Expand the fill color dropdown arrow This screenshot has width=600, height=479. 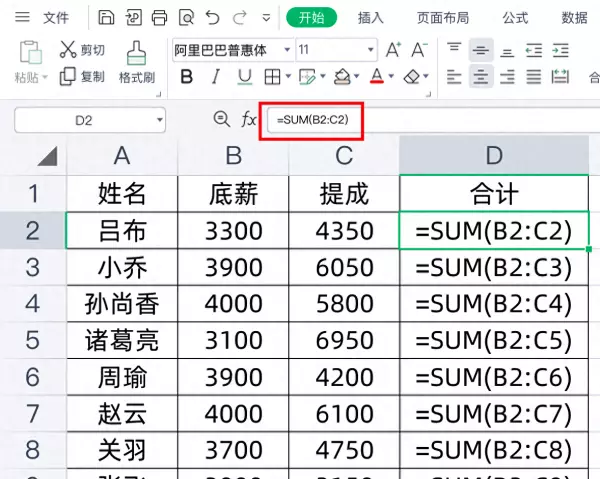pos(357,77)
